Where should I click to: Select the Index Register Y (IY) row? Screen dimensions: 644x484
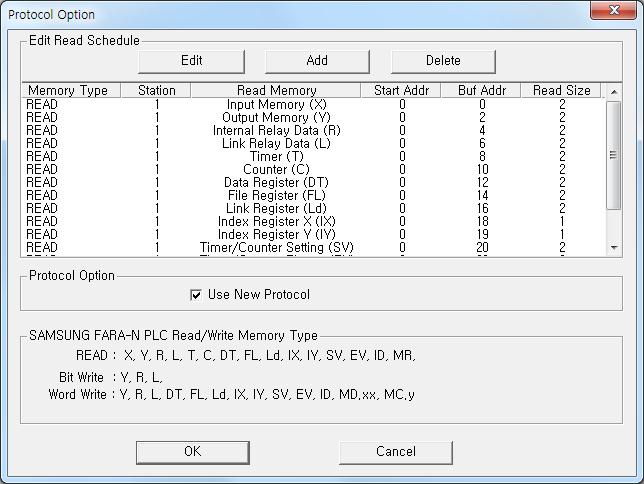click(x=276, y=234)
